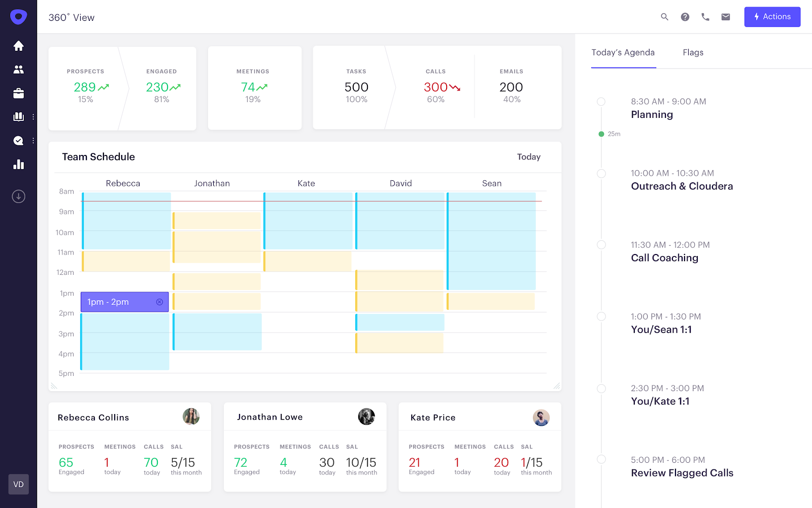Viewport: 812px width, 508px height.
Task: Open the Home icon in sidebar
Action: (19, 46)
